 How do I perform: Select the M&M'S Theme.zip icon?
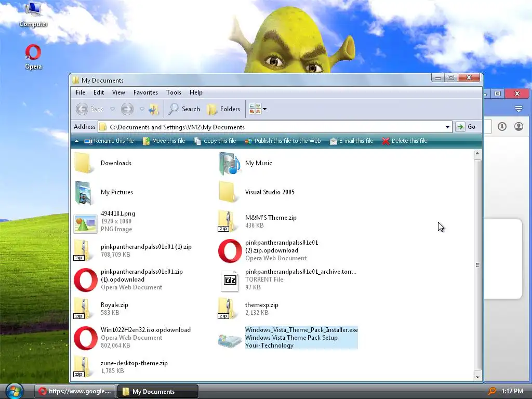click(x=227, y=221)
